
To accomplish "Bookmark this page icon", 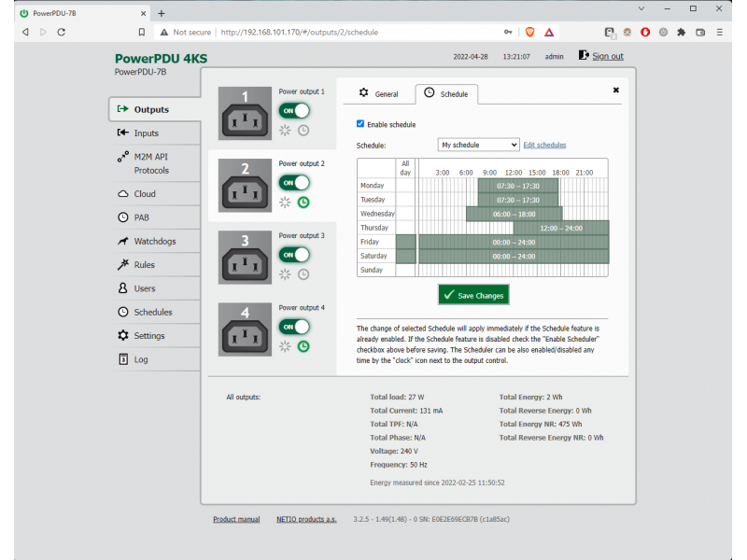I will (x=142, y=32).
